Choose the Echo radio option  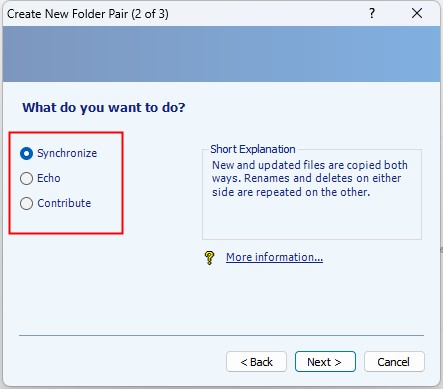tap(26, 178)
